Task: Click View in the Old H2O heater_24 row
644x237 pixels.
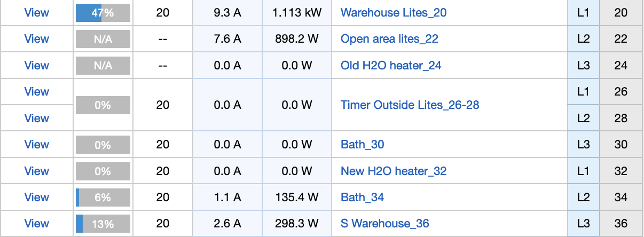Action: [x=36, y=65]
